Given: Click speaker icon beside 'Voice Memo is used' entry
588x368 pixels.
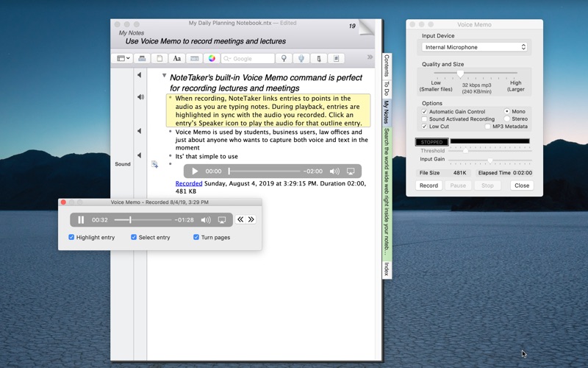Looking at the screenshot, I should click(140, 131).
